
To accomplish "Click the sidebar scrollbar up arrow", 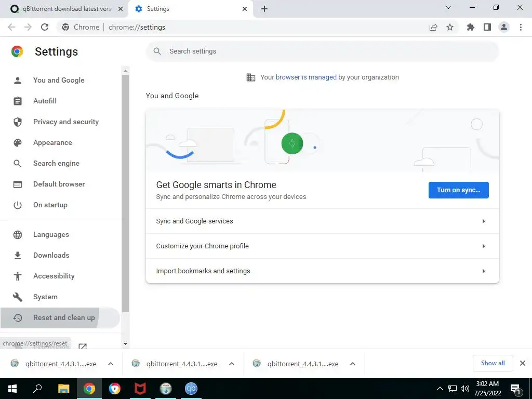I will click(125, 71).
